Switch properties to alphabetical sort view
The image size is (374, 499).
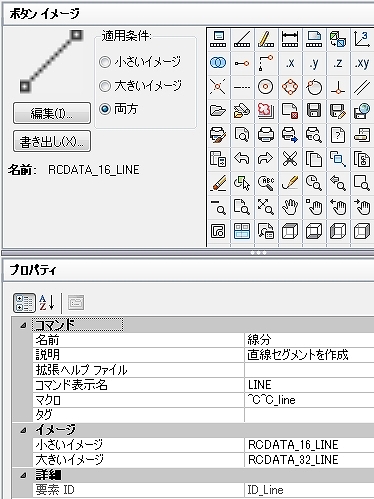point(47,303)
